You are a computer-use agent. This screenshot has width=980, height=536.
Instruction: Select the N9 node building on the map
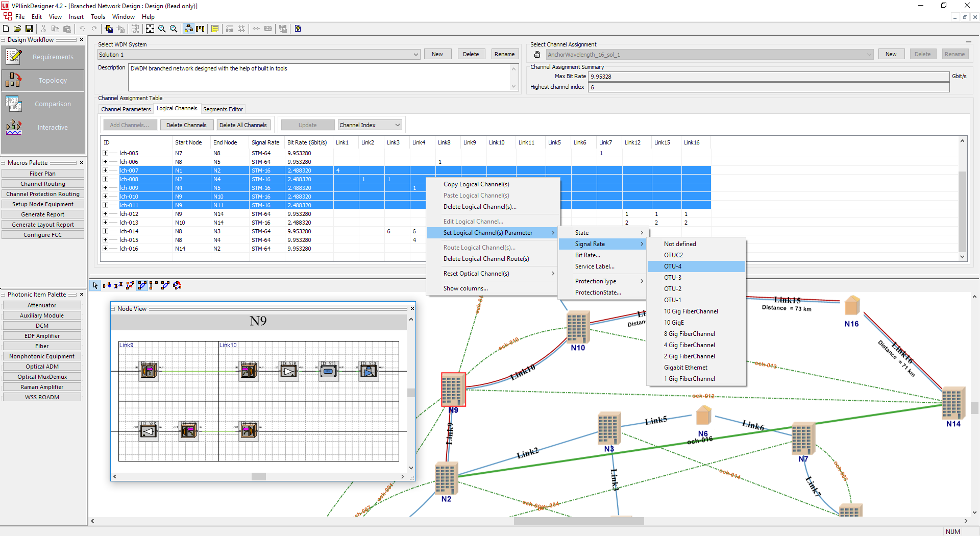tap(453, 389)
